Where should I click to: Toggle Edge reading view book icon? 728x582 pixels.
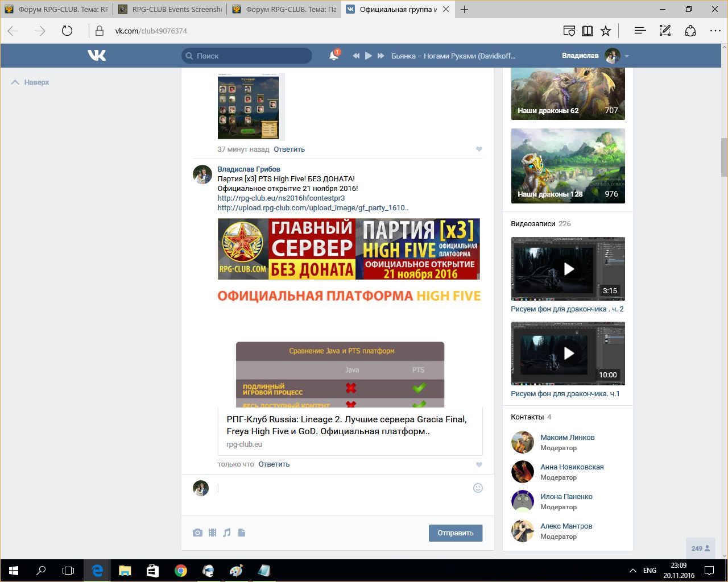(x=588, y=31)
